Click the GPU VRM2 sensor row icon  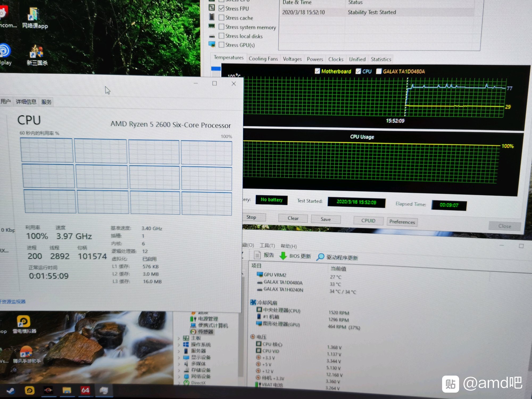pos(259,274)
